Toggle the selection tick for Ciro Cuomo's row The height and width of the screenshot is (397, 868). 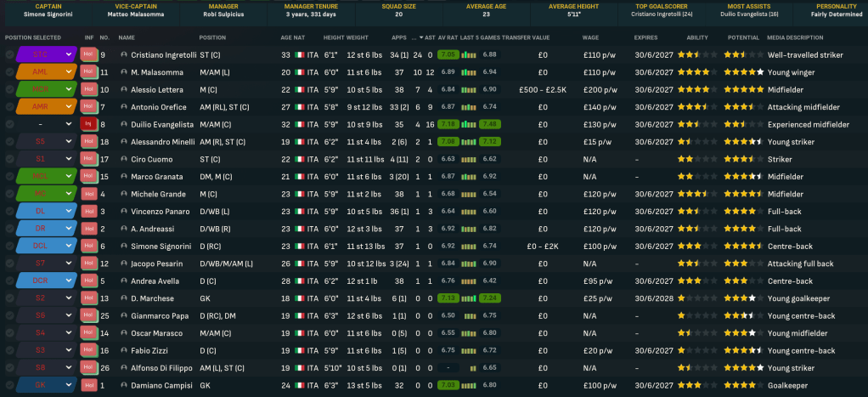9,159
